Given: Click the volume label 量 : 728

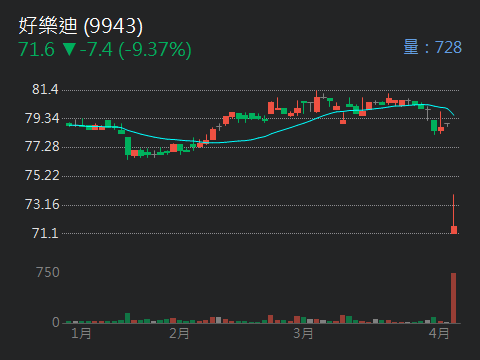Looking at the screenshot, I should click(433, 47).
